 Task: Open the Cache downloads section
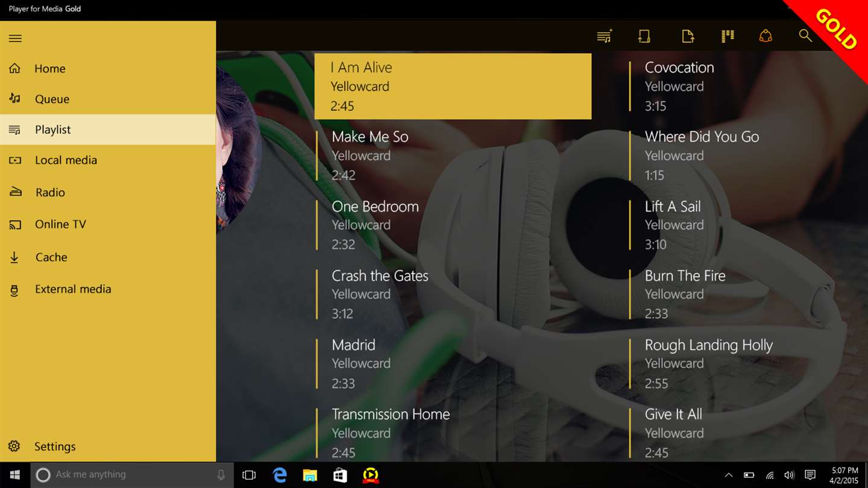[108, 257]
